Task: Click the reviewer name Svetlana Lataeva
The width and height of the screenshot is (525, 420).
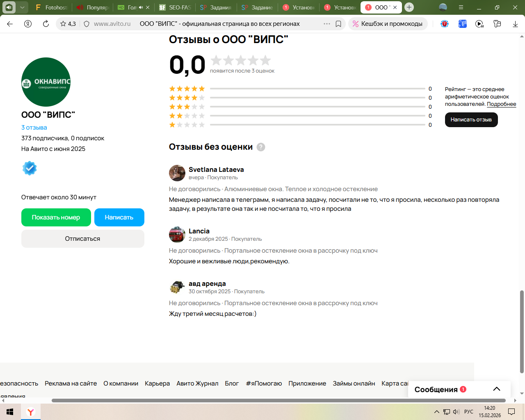Action: 216,169
